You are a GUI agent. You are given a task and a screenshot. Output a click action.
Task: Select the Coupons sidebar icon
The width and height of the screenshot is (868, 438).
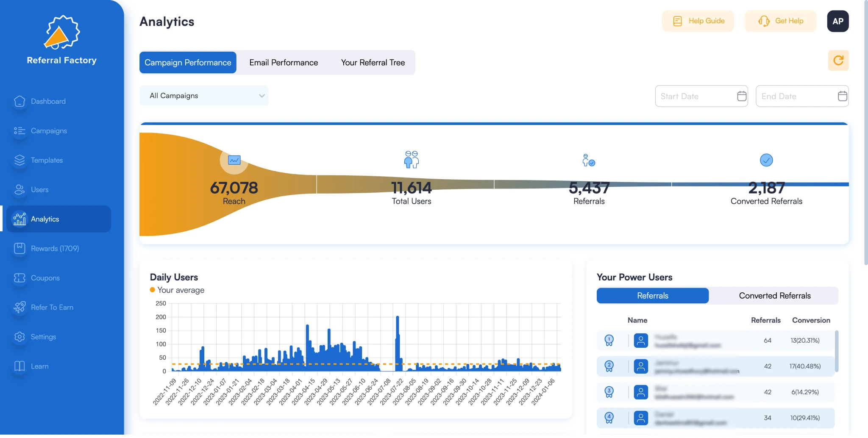(x=19, y=278)
